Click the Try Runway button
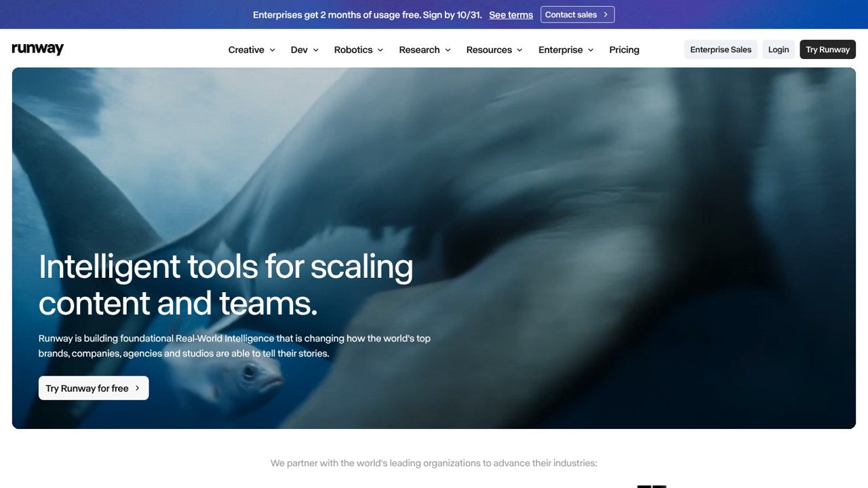Image resolution: width=868 pixels, height=488 pixels. 827,49
